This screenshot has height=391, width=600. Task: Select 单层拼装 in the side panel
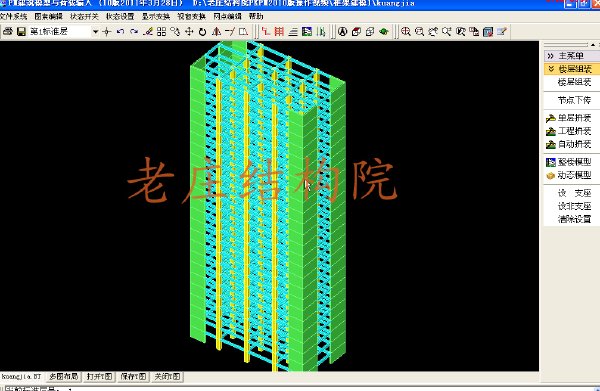pyautogui.click(x=569, y=118)
